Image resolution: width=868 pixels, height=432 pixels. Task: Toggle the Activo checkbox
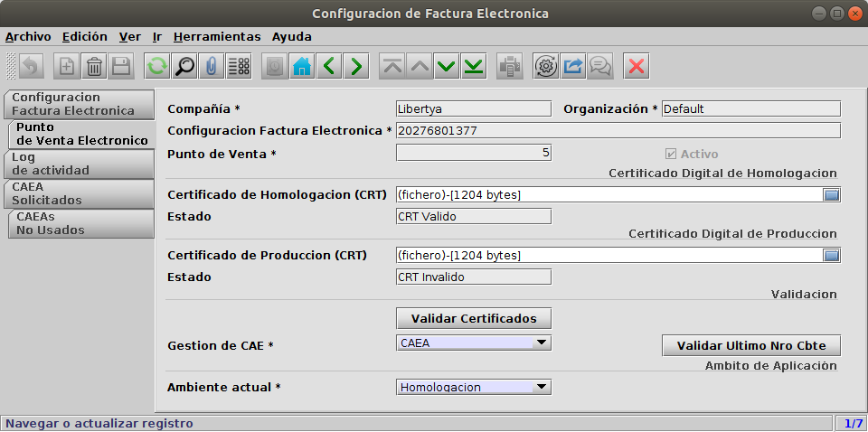click(x=671, y=155)
